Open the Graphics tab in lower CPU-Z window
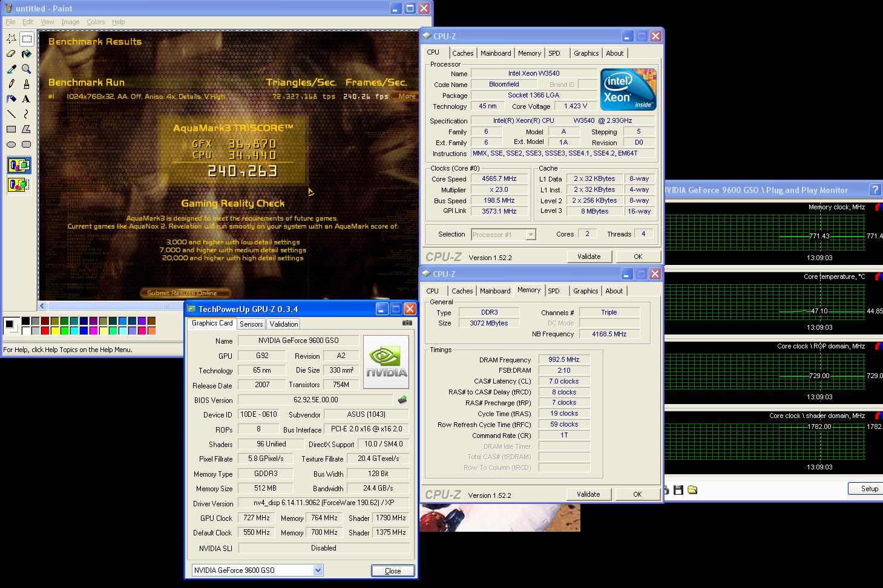 (586, 291)
